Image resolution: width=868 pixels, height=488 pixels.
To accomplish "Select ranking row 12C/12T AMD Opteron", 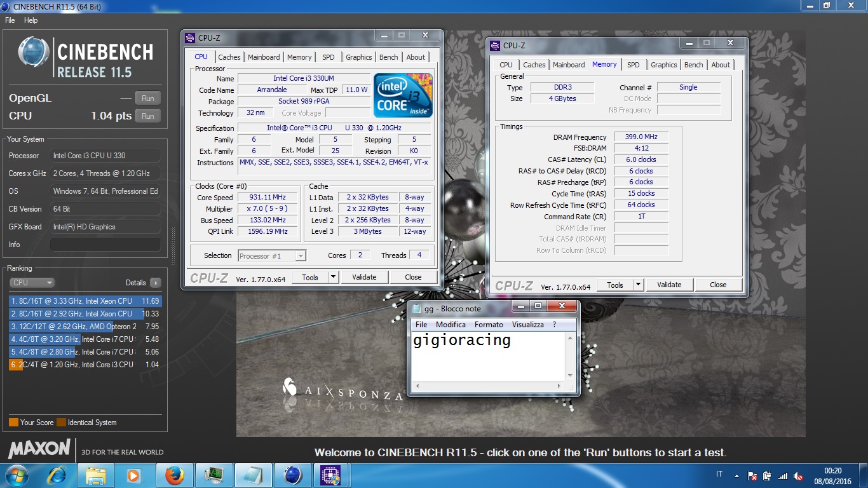I will [x=85, y=327].
